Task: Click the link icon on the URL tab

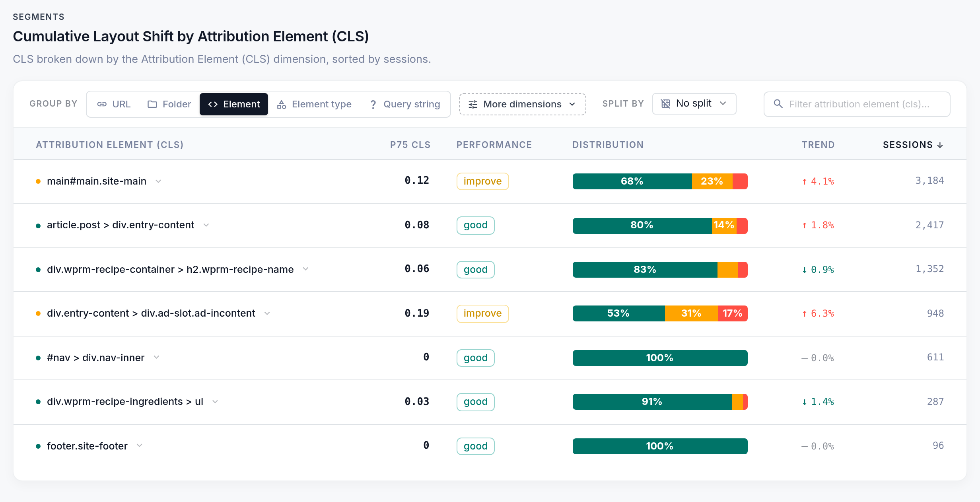Action: tap(102, 104)
